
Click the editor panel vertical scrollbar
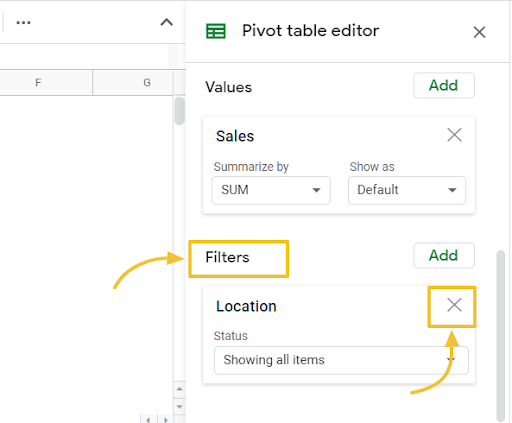[x=500, y=336]
